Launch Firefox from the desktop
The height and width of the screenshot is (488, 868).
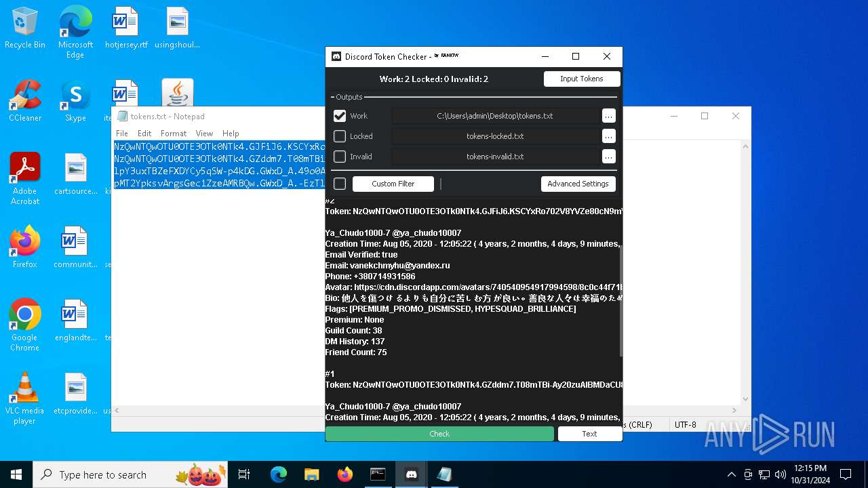coord(25,247)
